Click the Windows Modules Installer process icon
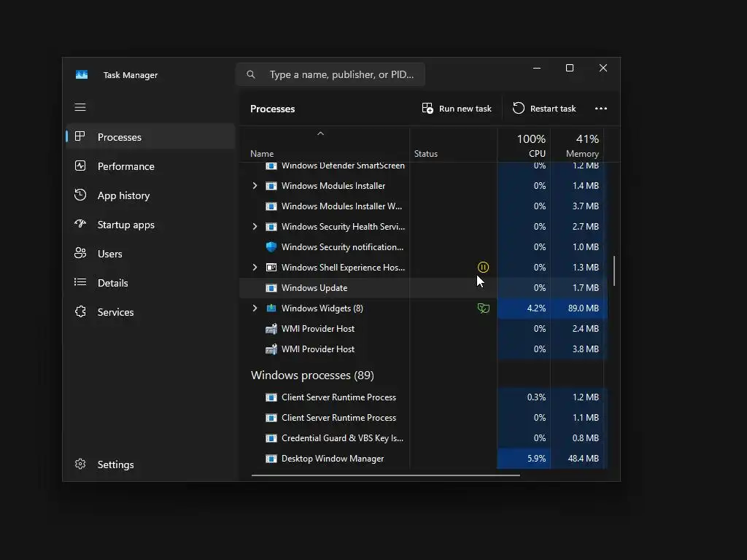 (x=271, y=186)
